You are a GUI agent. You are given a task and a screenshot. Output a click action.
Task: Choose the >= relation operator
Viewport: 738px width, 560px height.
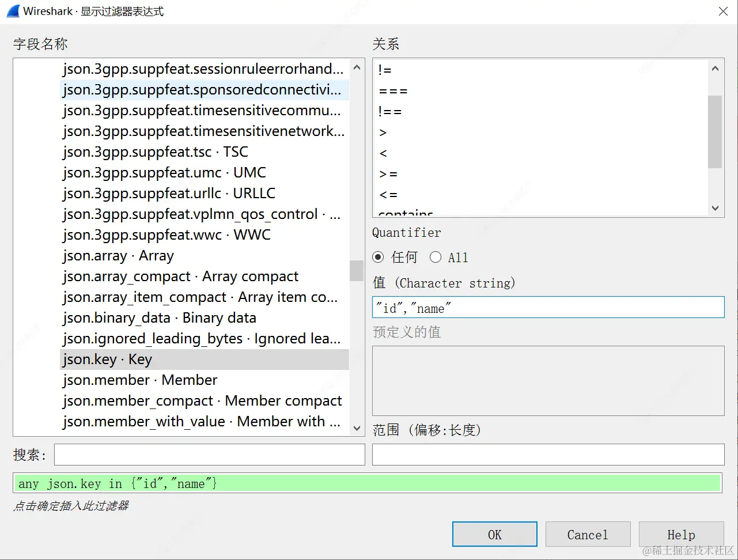(388, 174)
